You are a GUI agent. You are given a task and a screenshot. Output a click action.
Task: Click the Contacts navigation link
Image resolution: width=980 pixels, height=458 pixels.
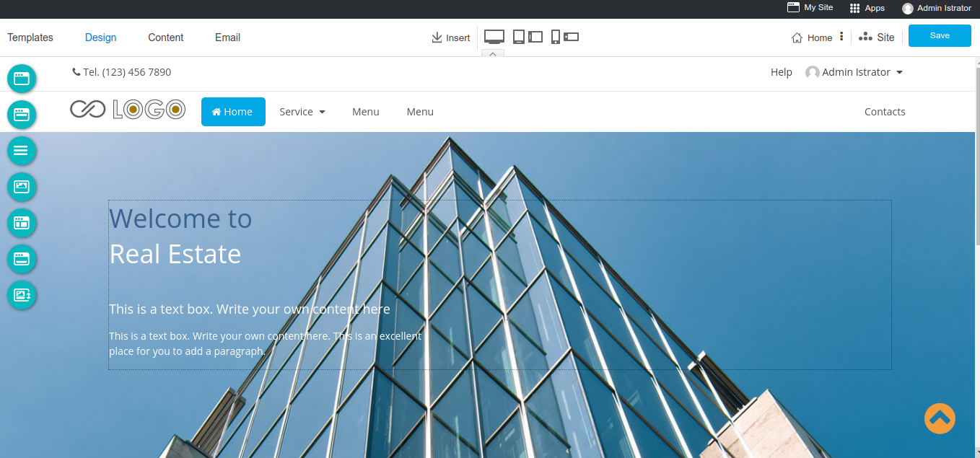point(885,112)
